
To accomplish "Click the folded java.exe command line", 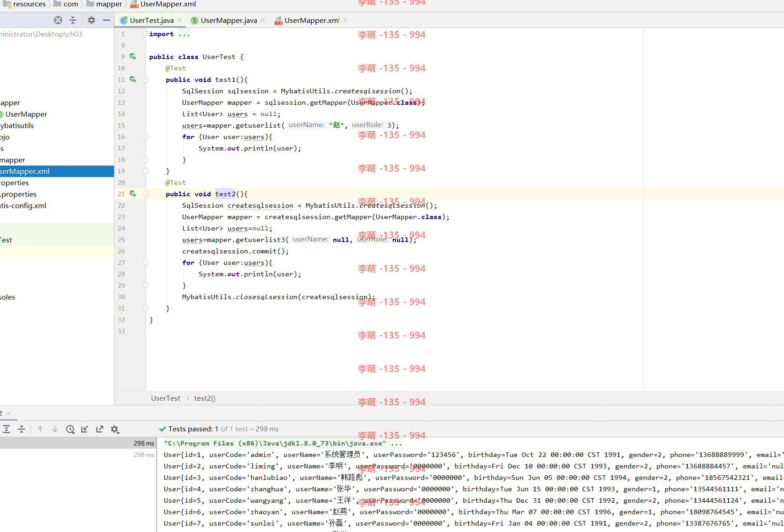I will [283, 443].
